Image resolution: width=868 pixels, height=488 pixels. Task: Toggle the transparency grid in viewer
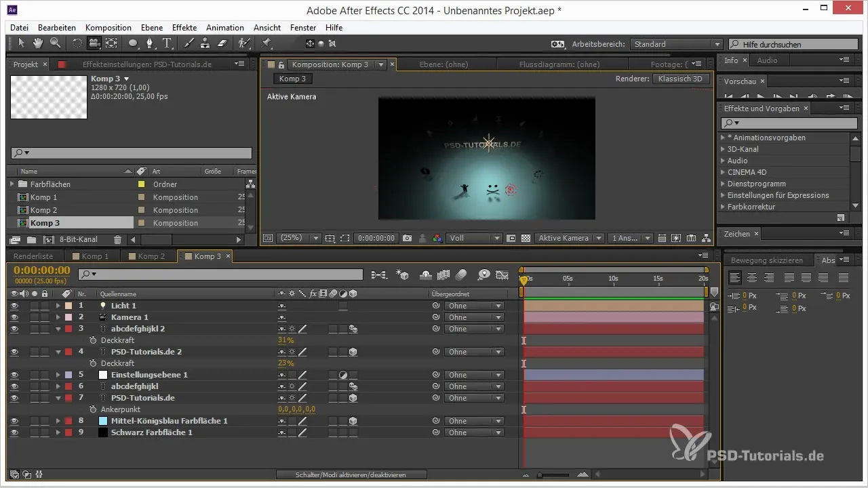[x=525, y=239]
